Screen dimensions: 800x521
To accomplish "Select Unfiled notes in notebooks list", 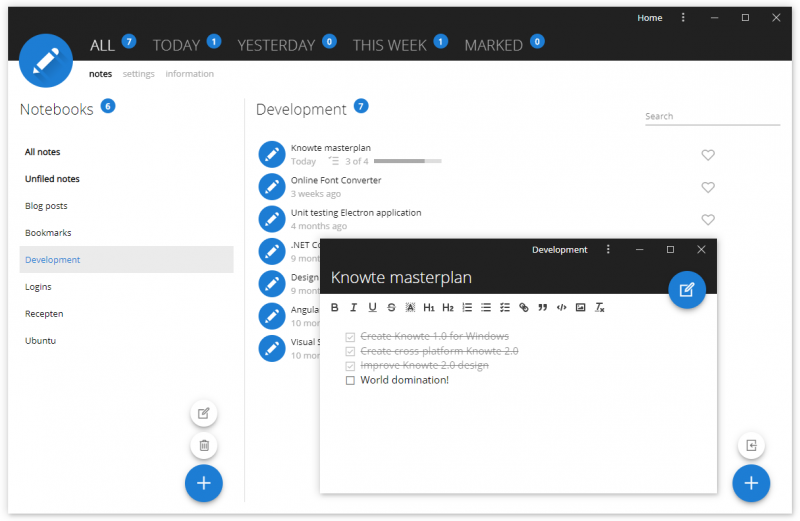I will [127, 179].
